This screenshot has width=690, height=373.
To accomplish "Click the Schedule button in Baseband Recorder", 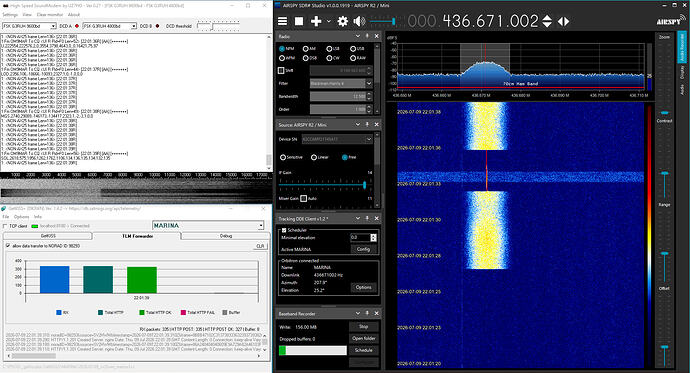I will 363,350.
